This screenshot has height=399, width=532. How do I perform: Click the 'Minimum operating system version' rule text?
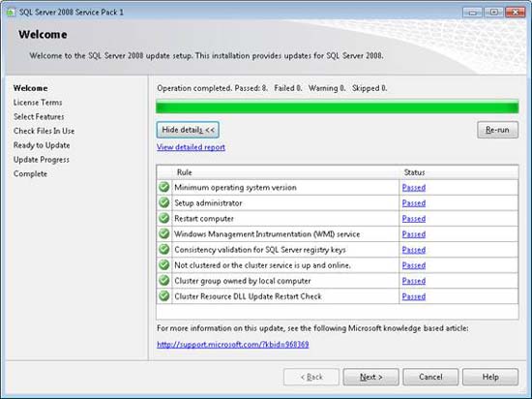(x=235, y=188)
